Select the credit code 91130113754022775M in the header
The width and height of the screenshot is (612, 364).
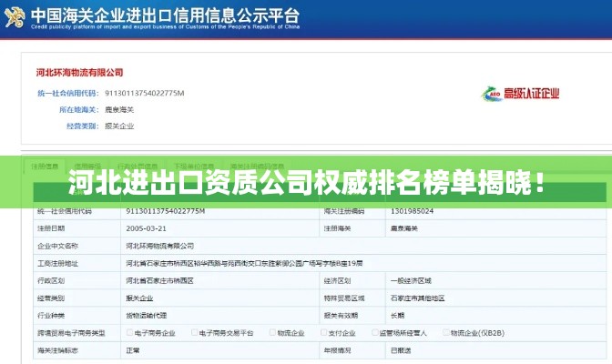click(x=145, y=93)
